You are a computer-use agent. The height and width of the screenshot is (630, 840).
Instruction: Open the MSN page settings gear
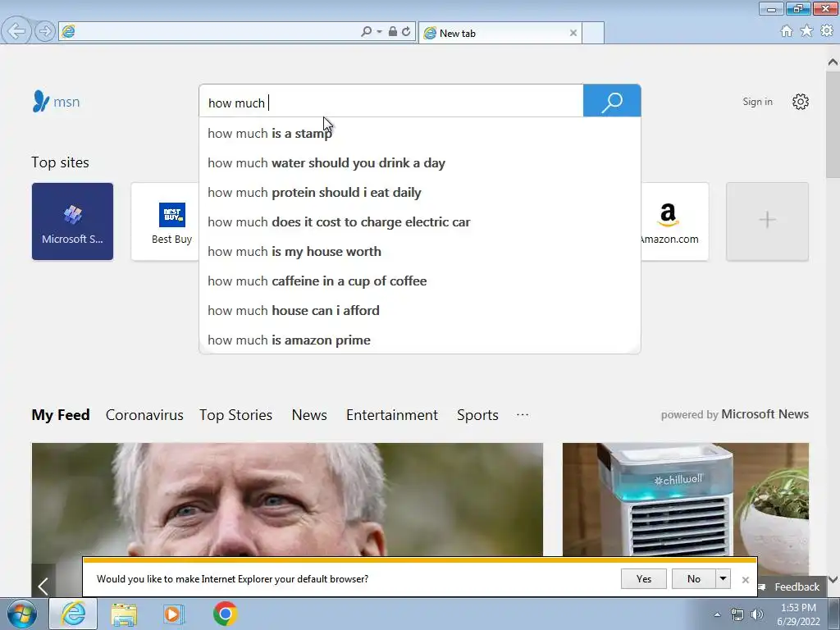click(801, 102)
